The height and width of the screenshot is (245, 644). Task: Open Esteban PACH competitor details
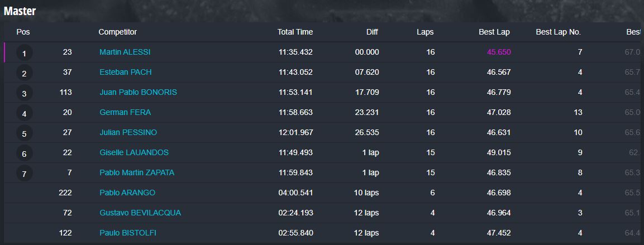coord(125,72)
